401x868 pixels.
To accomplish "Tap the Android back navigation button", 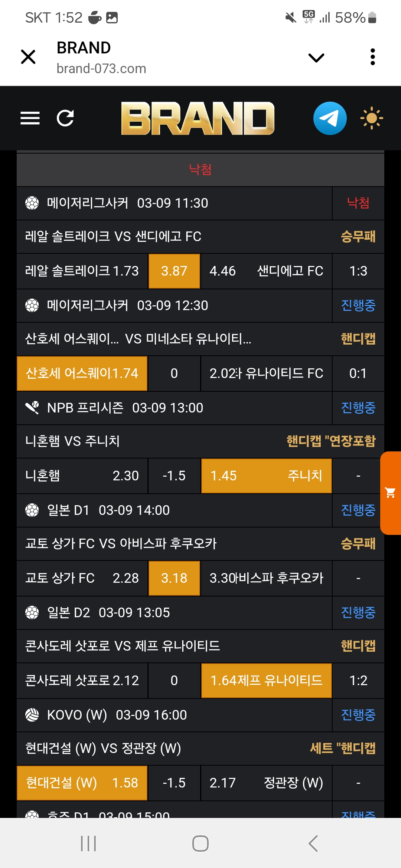I will (313, 844).
